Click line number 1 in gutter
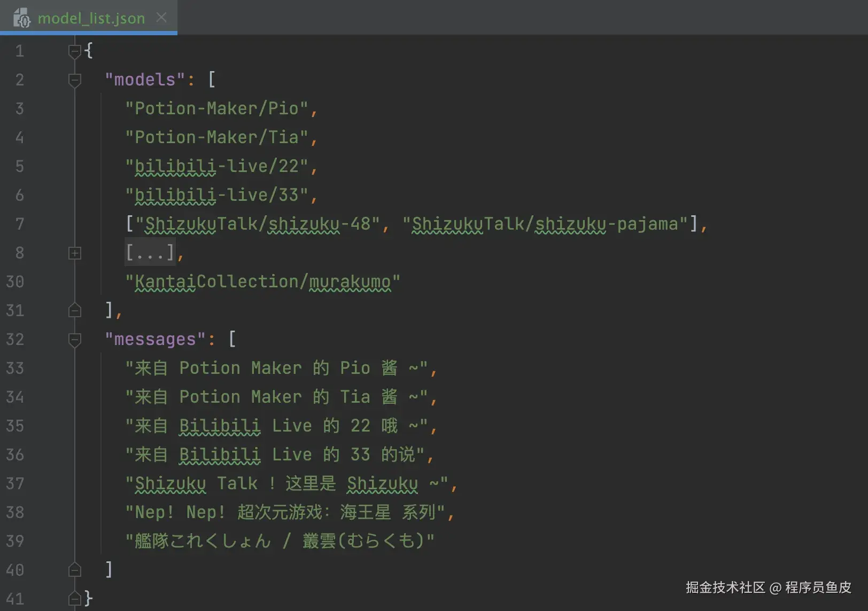This screenshot has width=868, height=611. (20, 51)
